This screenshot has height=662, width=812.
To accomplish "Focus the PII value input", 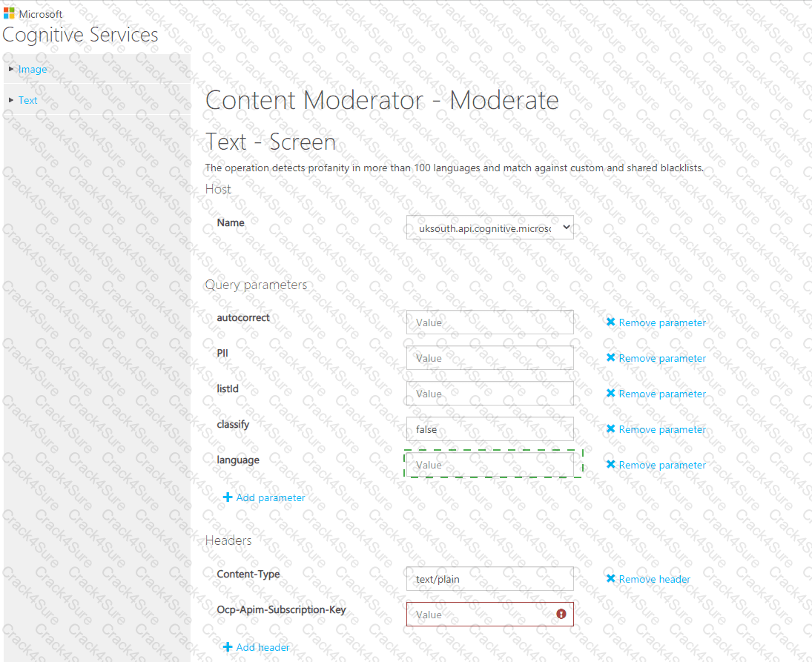I will point(489,358).
